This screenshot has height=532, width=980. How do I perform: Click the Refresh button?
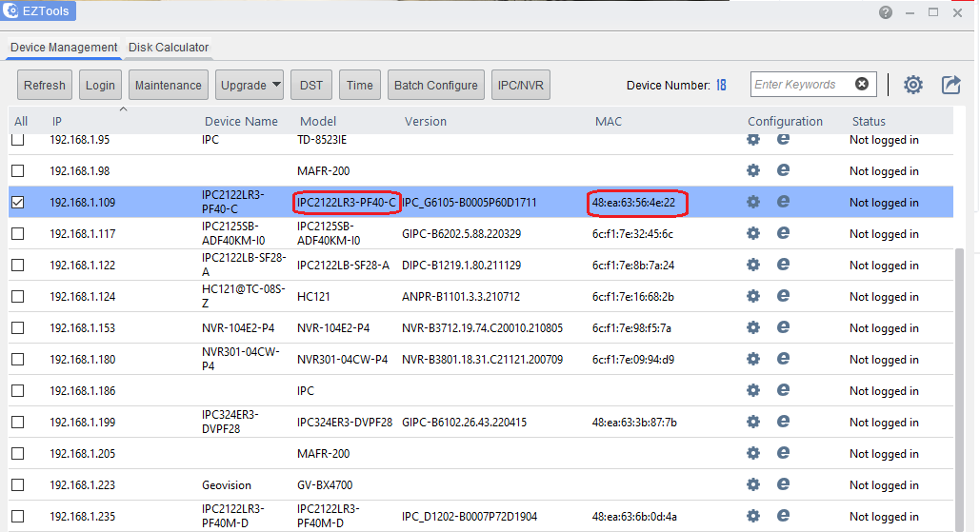coord(45,85)
